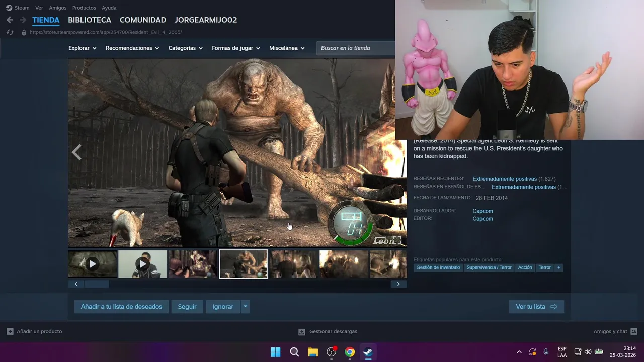Click the Buscar en la tienda field
This screenshot has width=644, height=362.
coord(356,48)
